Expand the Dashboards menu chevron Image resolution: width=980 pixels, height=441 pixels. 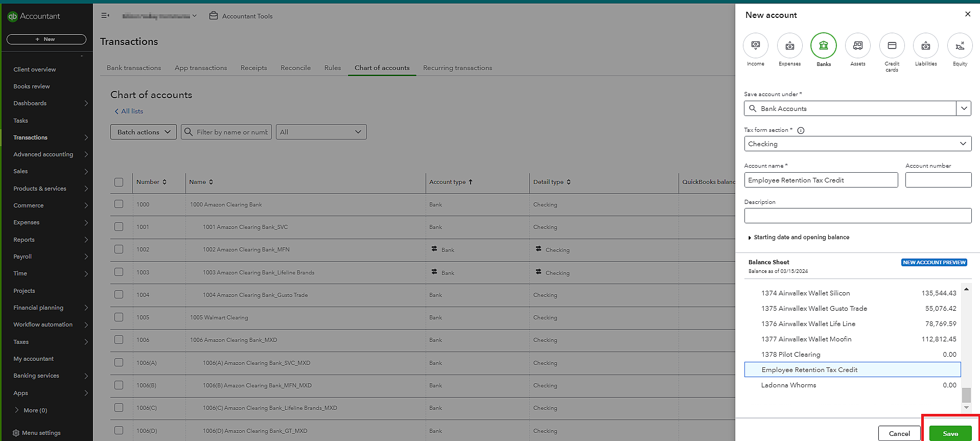(x=86, y=103)
